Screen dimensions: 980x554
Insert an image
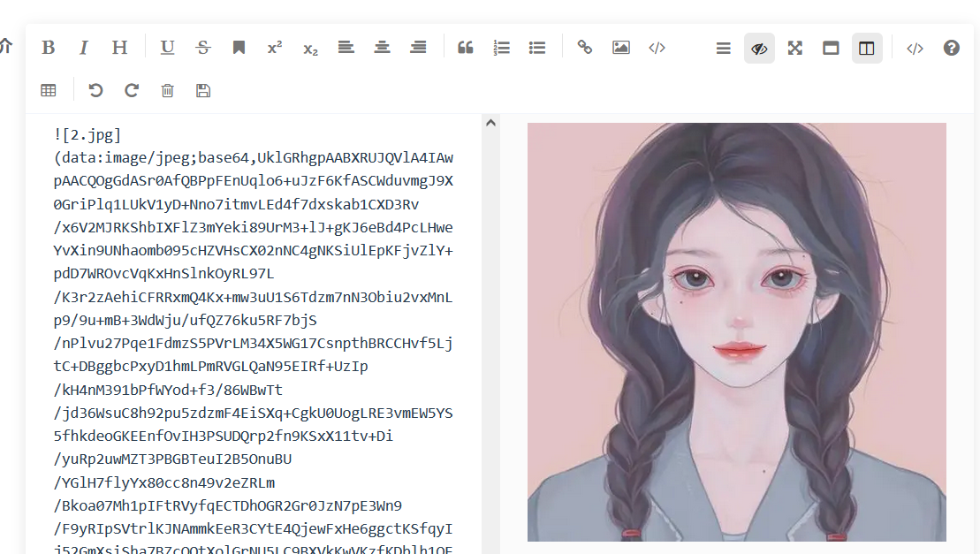click(620, 48)
